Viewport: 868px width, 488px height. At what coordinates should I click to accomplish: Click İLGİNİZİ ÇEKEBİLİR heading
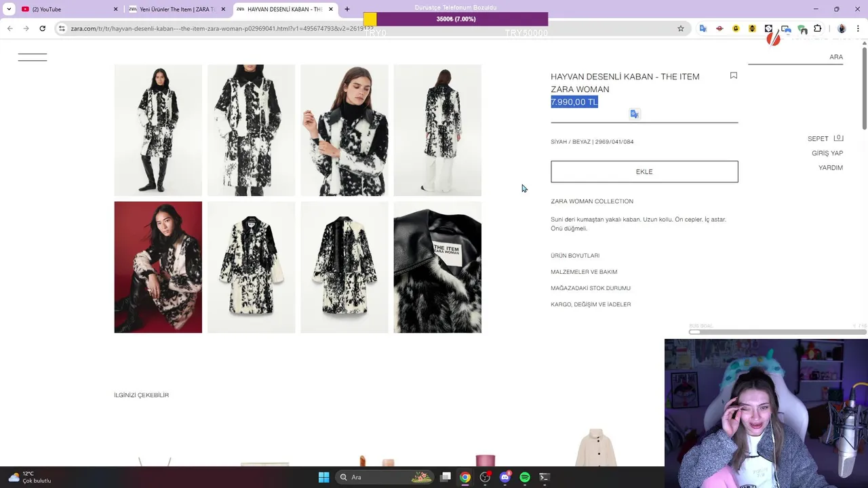click(x=141, y=395)
